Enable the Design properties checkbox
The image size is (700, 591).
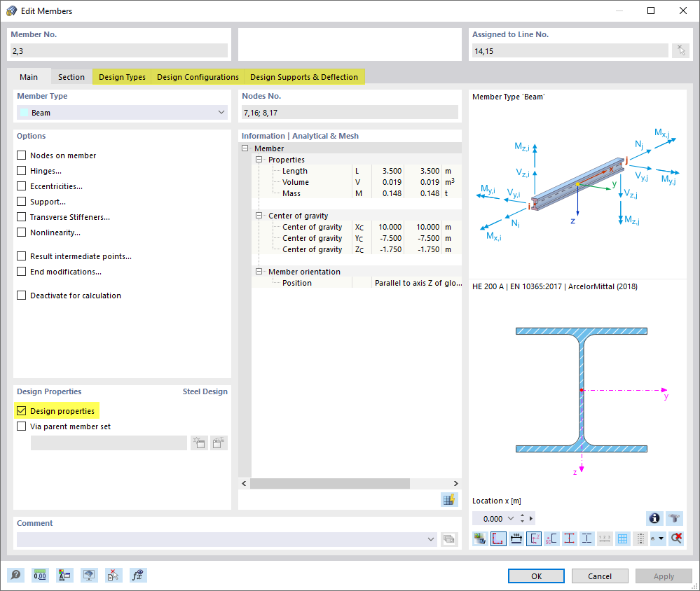pyautogui.click(x=21, y=410)
